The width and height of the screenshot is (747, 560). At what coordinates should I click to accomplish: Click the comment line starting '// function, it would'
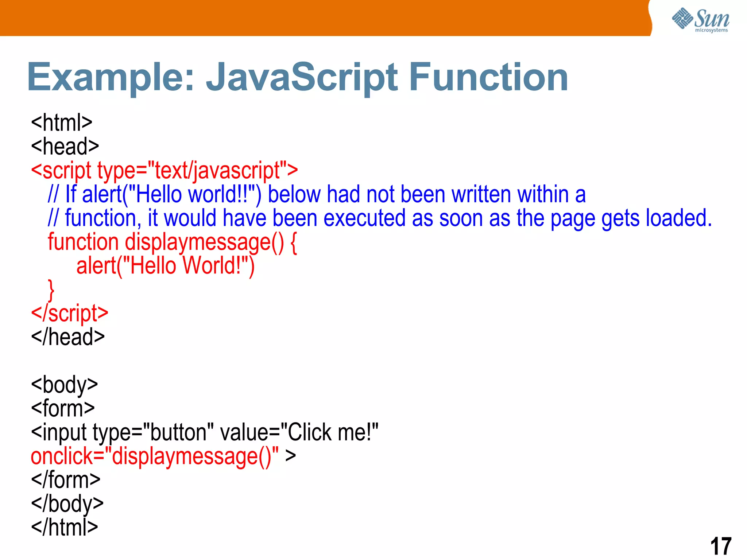coord(380,218)
